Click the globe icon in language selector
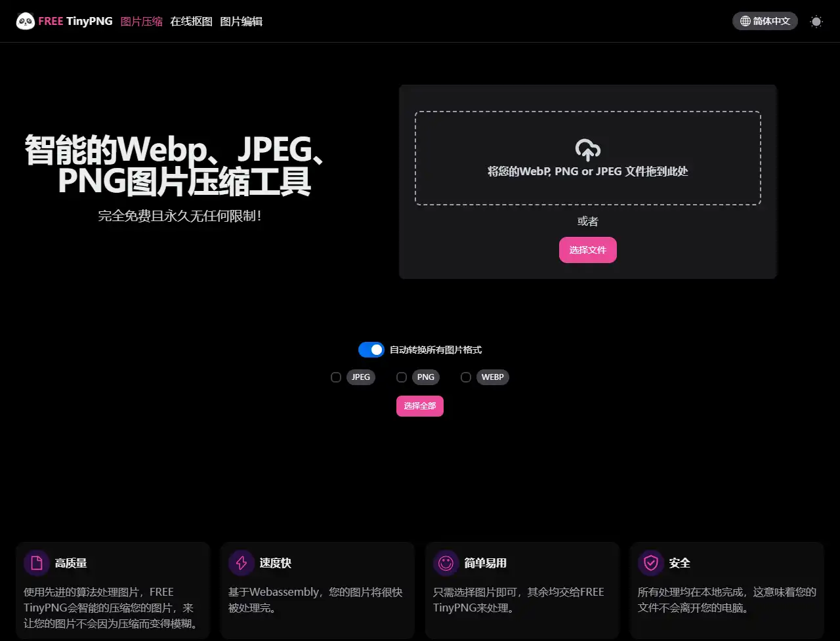 [745, 21]
